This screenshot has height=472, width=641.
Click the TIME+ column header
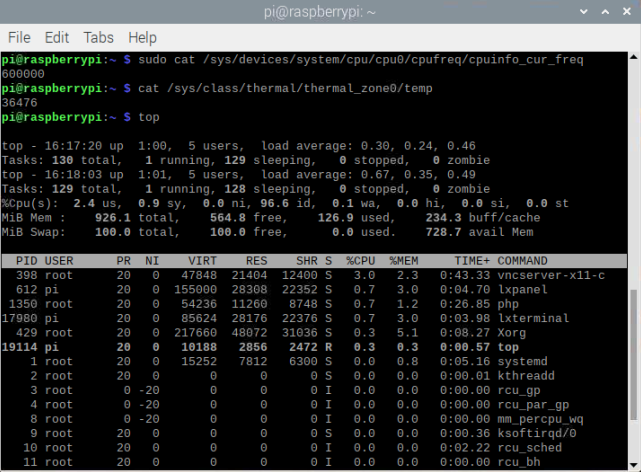472,261
